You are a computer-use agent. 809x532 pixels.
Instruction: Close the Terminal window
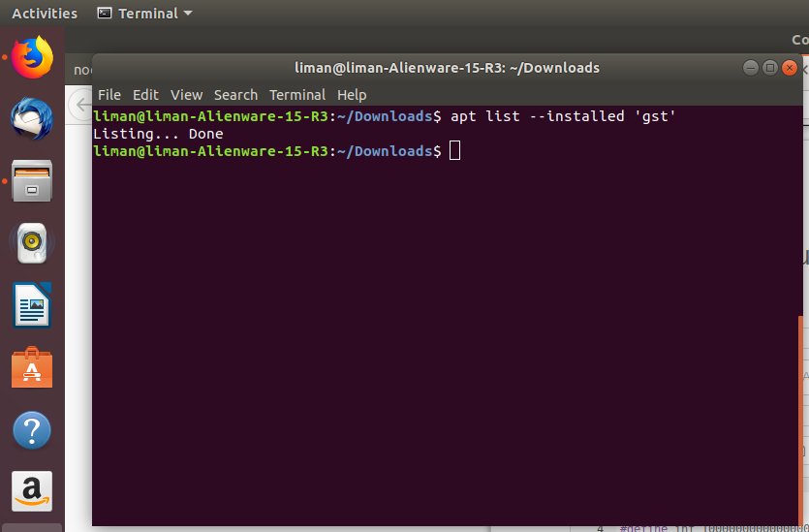(790, 68)
